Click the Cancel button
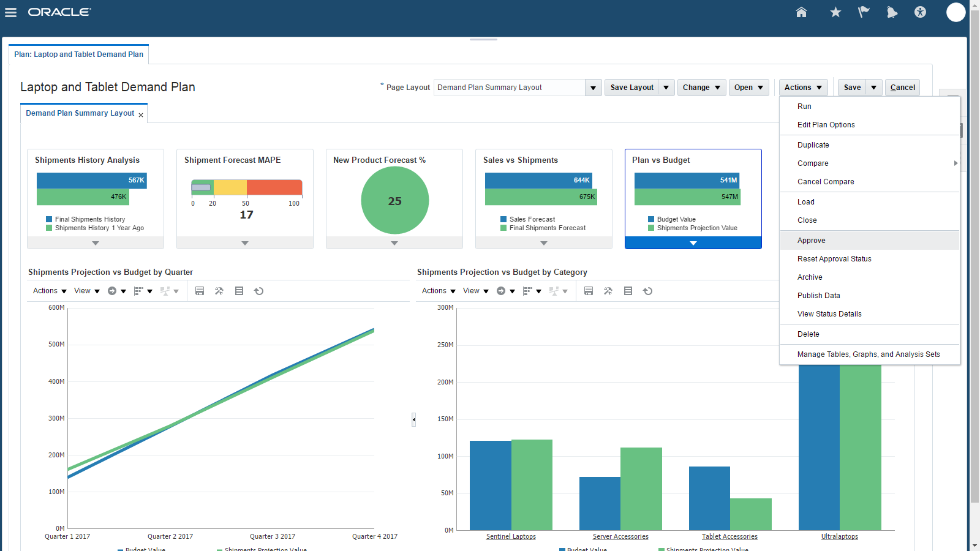980x551 pixels. coord(902,88)
